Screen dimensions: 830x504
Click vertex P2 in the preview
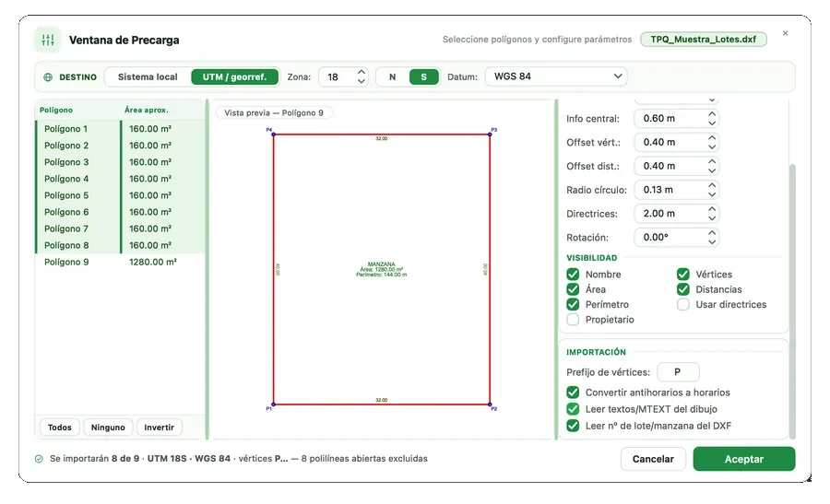[x=490, y=404]
